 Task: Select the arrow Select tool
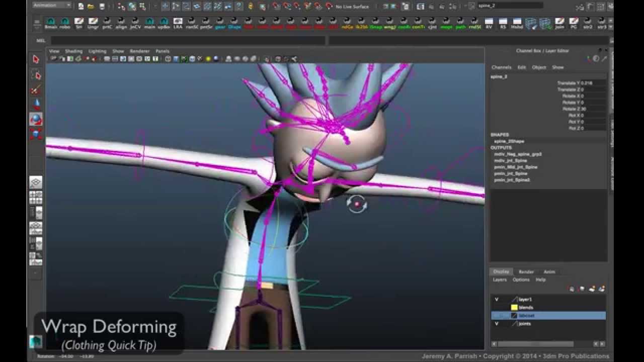[36, 59]
